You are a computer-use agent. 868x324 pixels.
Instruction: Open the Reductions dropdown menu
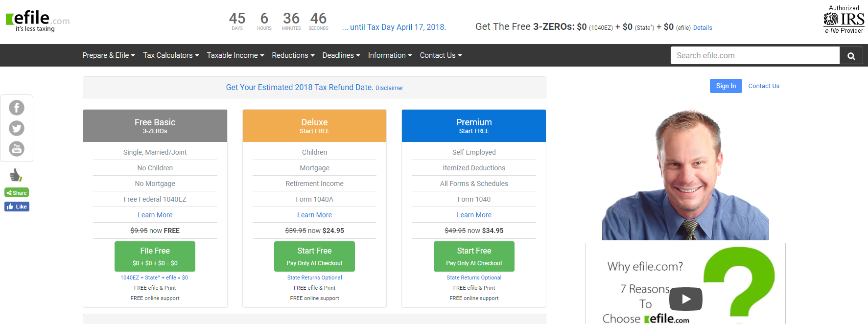[293, 55]
